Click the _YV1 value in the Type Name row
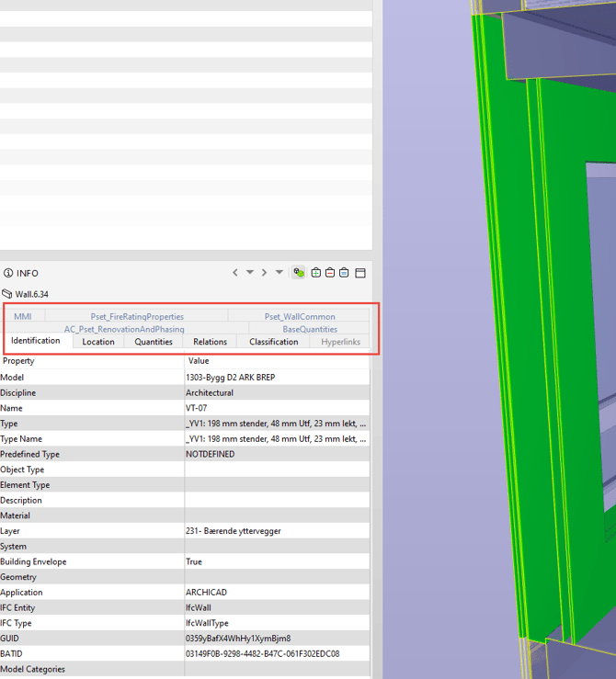Viewport: 616px width, 679px height. (276, 438)
